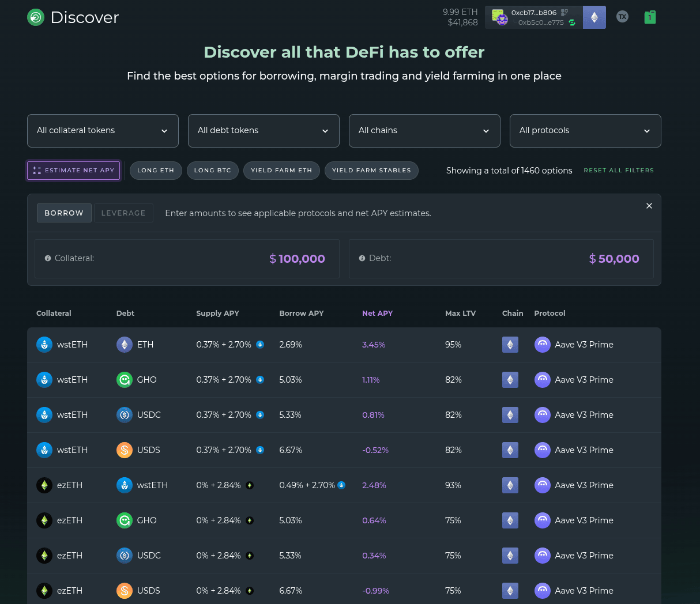Click the Ethereum chain icon in wstETH/GHO row

pos(510,380)
